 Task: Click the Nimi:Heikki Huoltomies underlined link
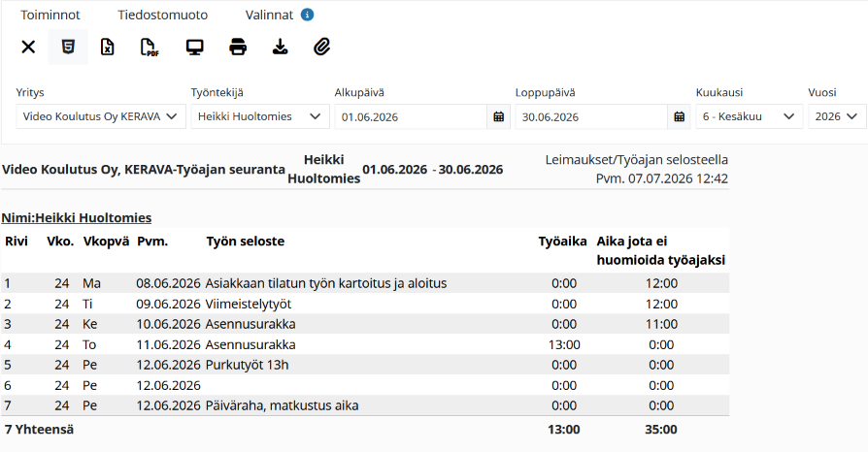pyautogui.click(x=77, y=218)
